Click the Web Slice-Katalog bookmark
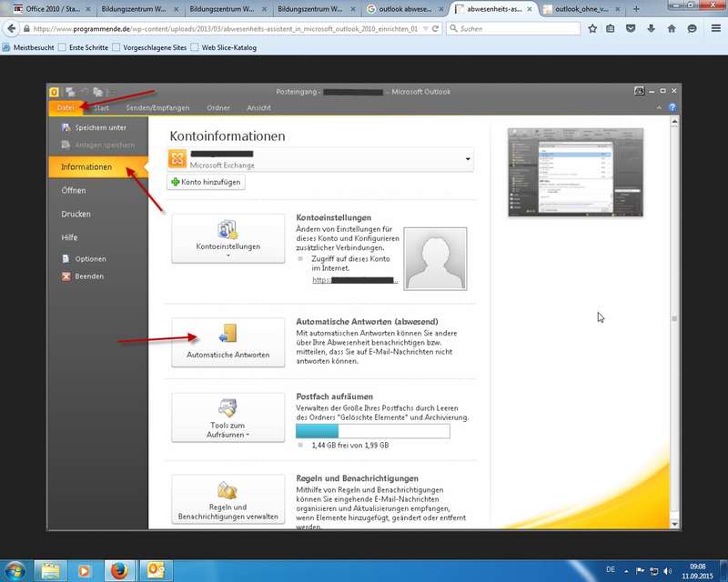 (x=224, y=47)
